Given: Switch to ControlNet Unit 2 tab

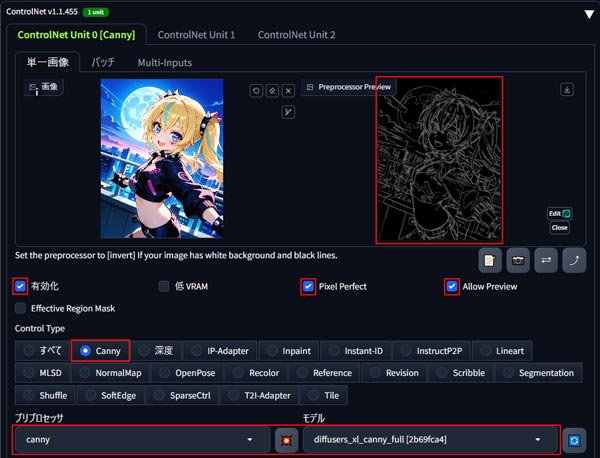Looking at the screenshot, I should click(x=297, y=35).
